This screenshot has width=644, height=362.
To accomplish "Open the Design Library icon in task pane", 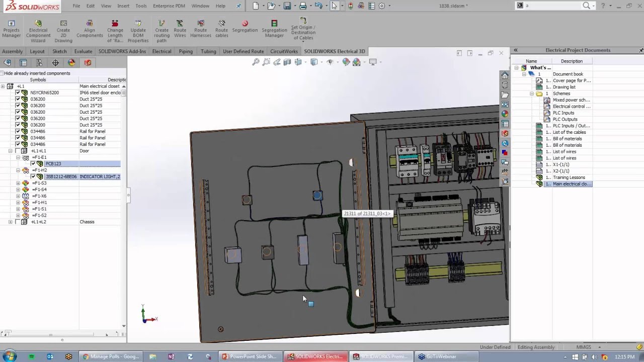I will click(x=505, y=85).
